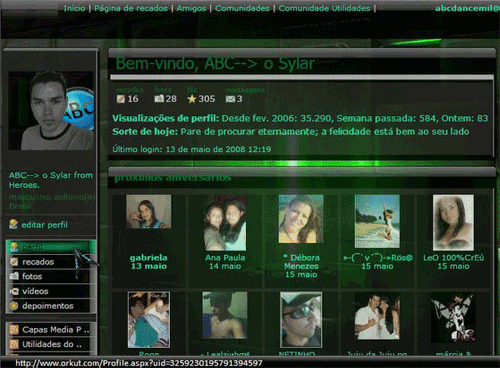Click the fãs star icon beside 305
This screenshot has width=500, height=368.
[x=192, y=99]
